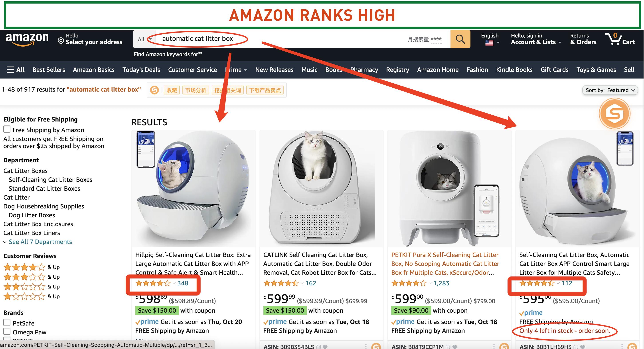Click the large orange floating S extension icon
644x349 pixels.
point(614,114)
